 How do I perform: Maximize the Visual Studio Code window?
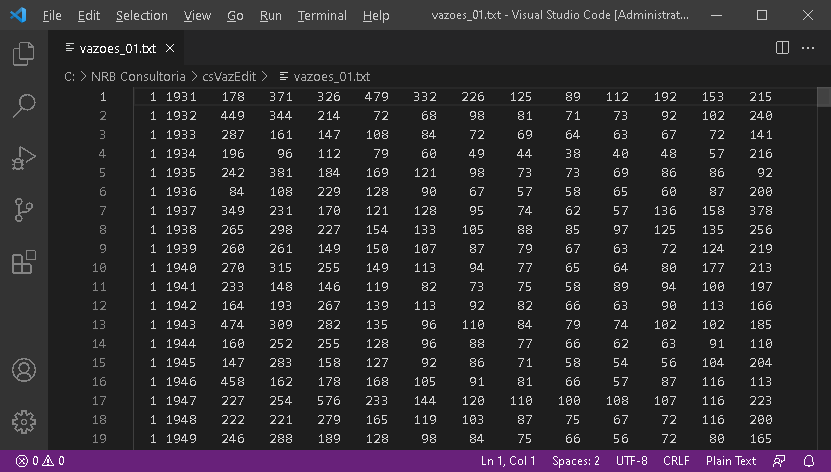762,15
